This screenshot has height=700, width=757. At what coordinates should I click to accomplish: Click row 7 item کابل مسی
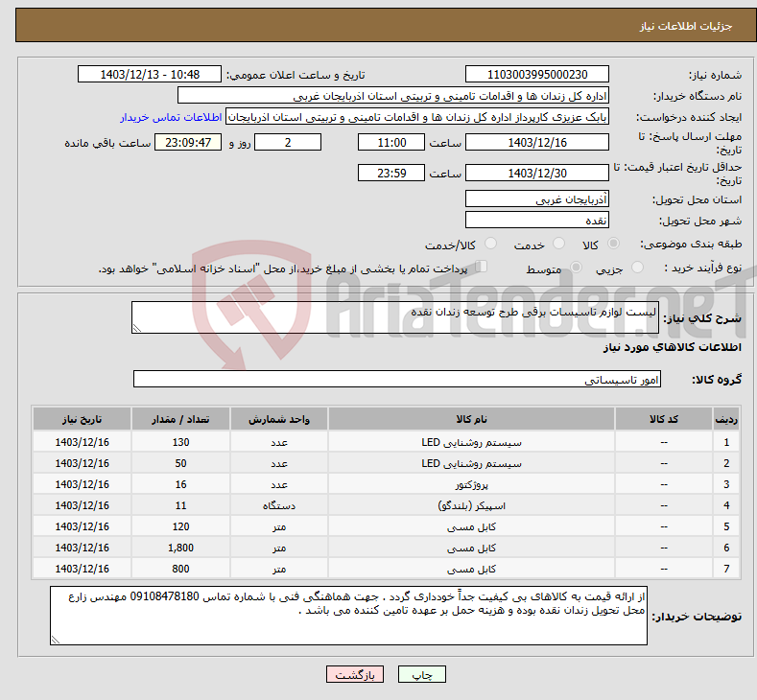coord(471,569)
